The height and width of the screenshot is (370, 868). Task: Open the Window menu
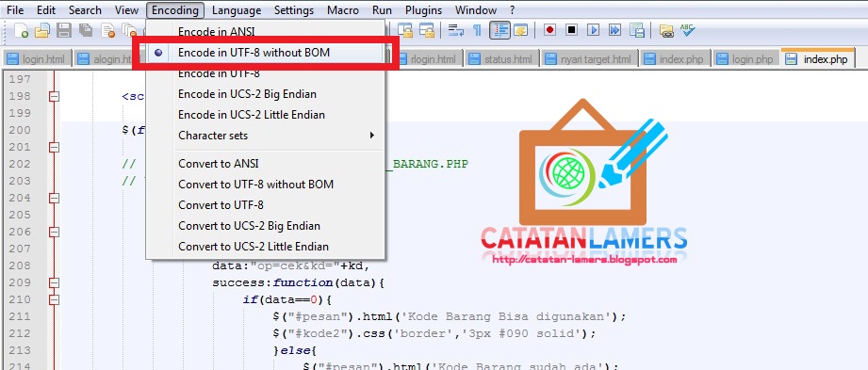(476, 10)
